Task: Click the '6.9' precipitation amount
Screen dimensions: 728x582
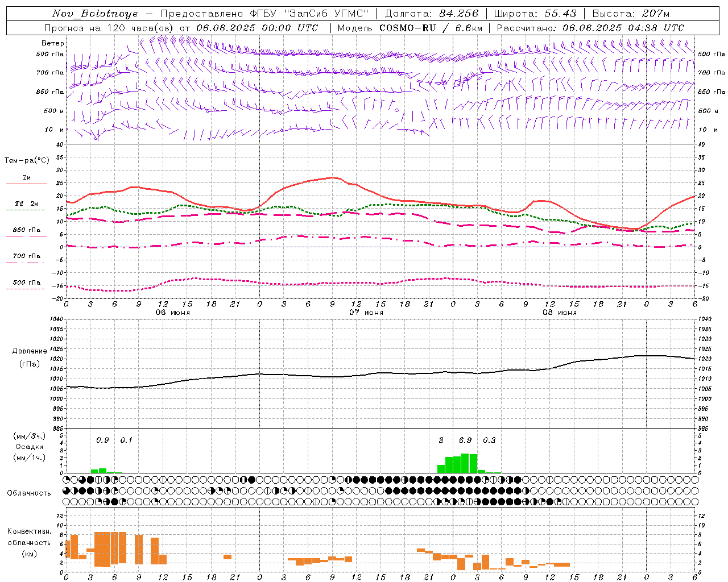Action: pyautogui.click(x=465, y=440)
